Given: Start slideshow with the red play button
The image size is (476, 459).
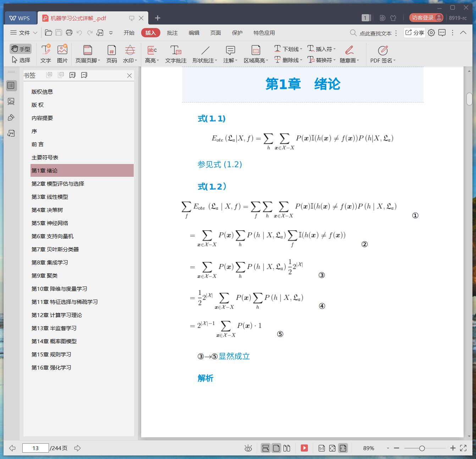Looking at the screenshot, I should [304, 448].
